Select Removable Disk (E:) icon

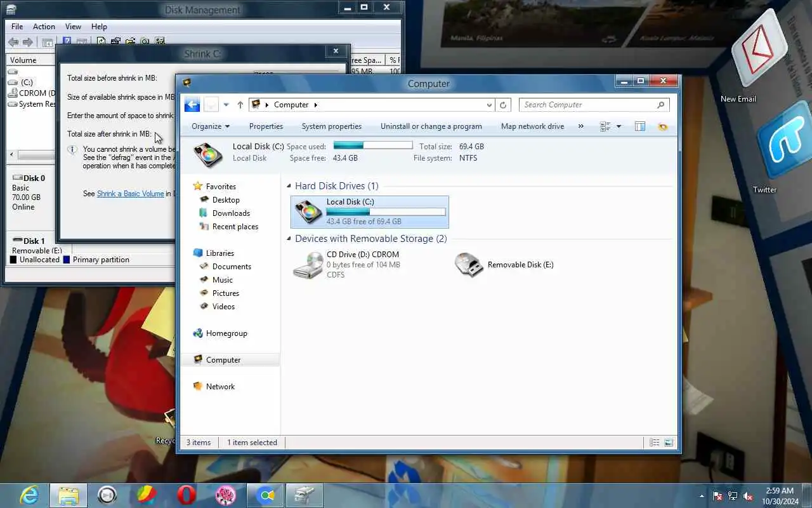click(x=469, y=265)
